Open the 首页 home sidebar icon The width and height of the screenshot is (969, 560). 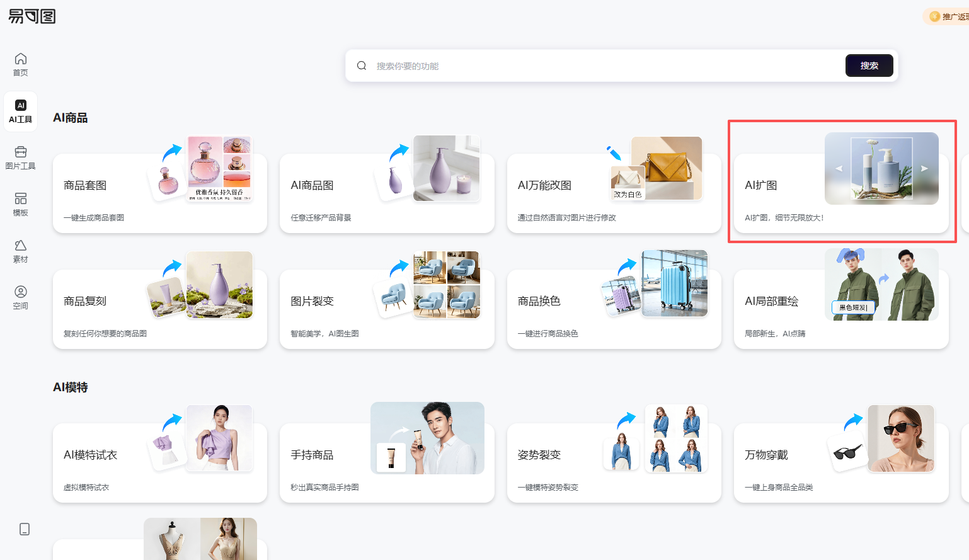tap(21, 65)
